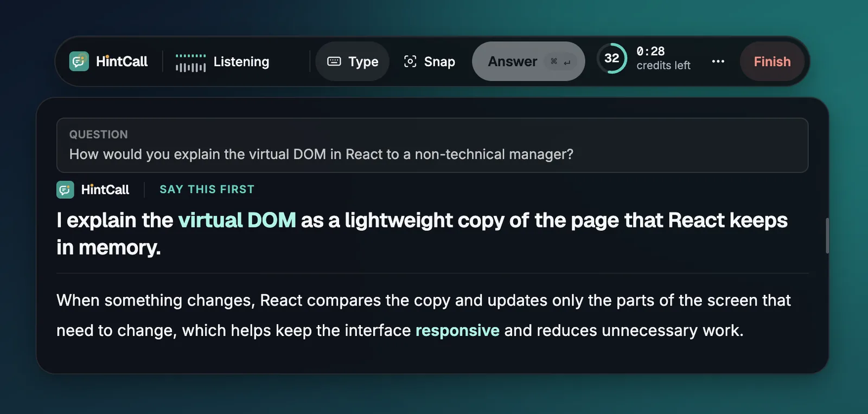Screen dimensions: 868x414
Task: Click the Answer button
Action: coord(528,61)
